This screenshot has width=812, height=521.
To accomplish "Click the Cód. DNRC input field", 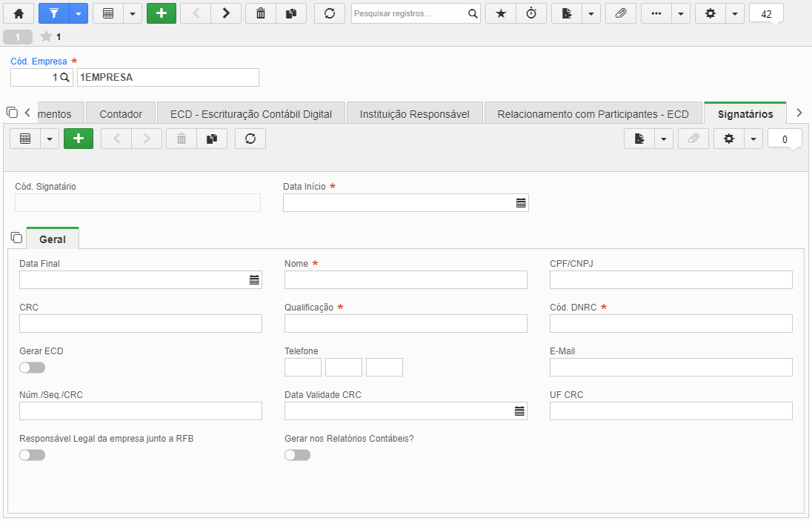I will click(670, 324).
